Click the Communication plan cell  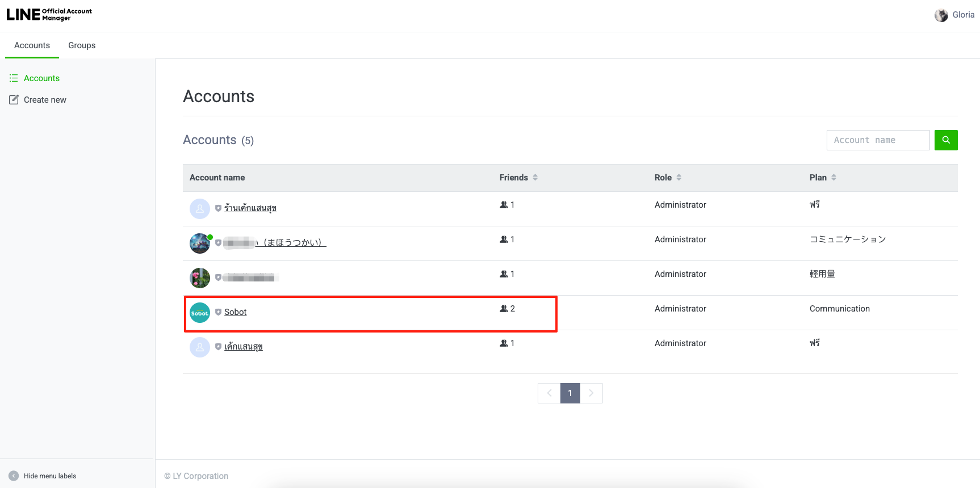(840, 309)
